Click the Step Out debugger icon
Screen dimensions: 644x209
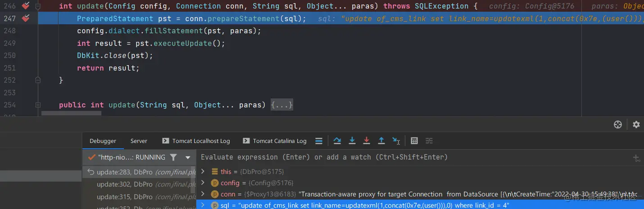pyautogui.click(x=381, y=141)
